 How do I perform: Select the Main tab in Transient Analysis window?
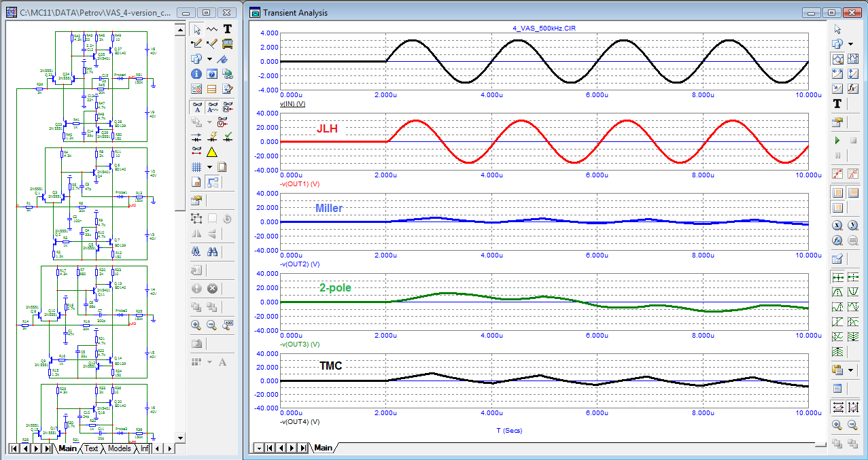[x=323, y=448]
